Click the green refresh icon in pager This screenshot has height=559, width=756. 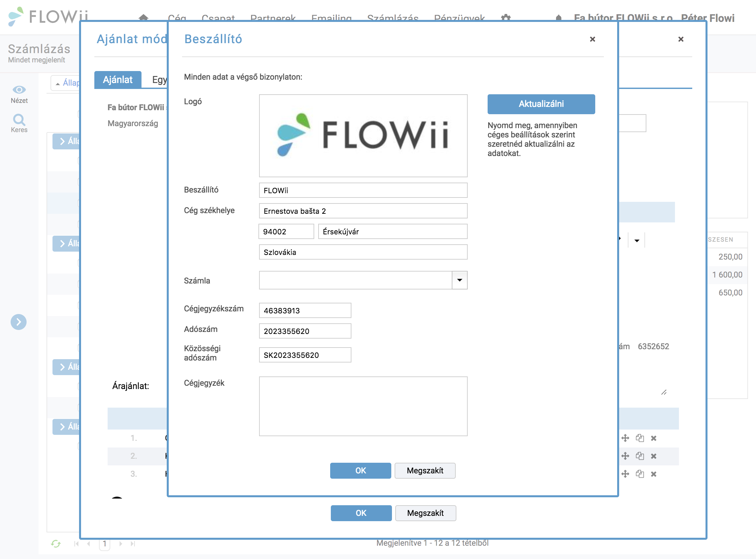[x=55, y=544]
